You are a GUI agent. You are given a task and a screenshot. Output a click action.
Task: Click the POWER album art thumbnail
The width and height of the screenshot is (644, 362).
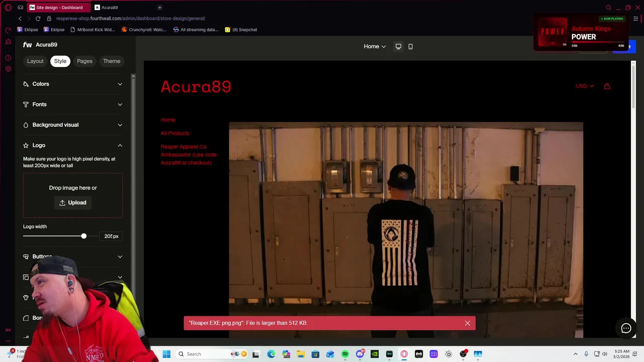[552, 32]
